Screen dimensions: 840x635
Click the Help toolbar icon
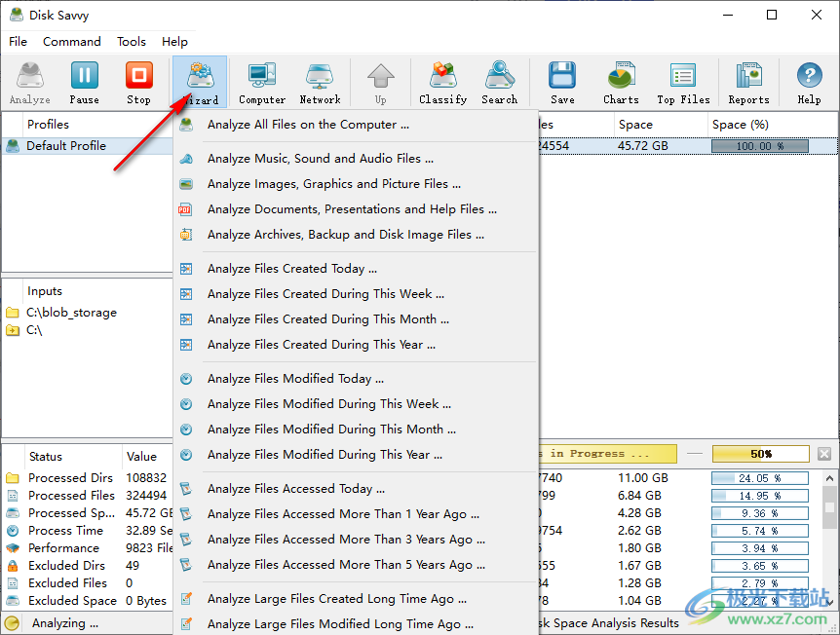click(x=809, y=82)
